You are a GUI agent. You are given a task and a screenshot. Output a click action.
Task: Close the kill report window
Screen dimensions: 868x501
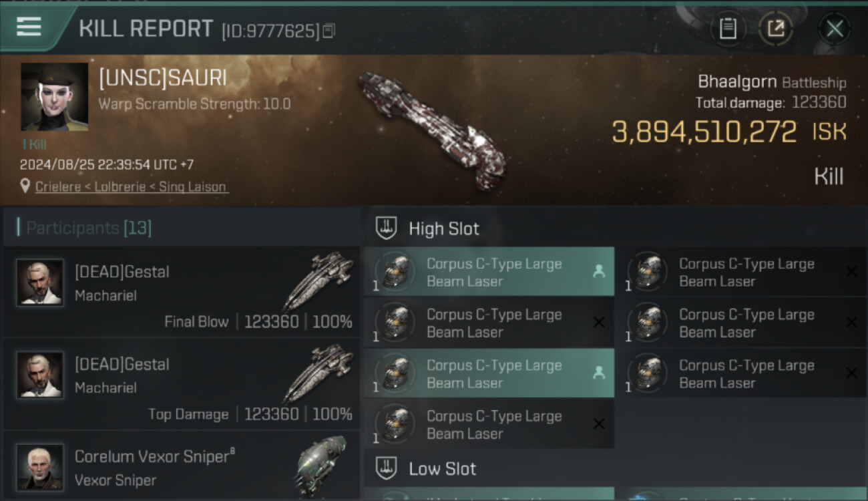835,28
